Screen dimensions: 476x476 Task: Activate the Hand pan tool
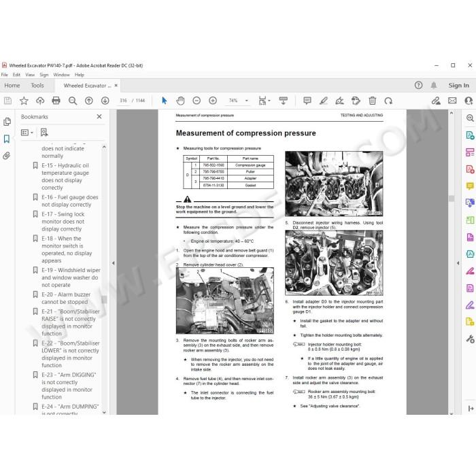(x=180, y=101)
